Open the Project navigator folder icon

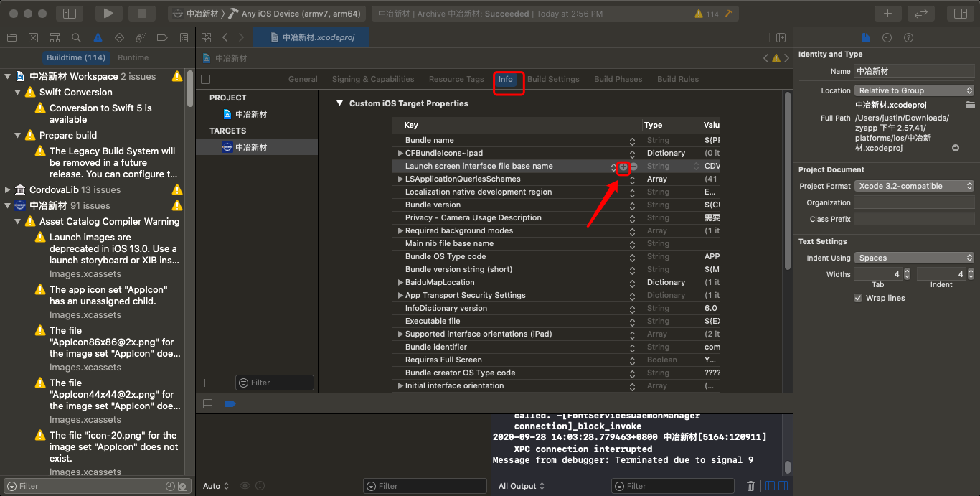(11, 37)
